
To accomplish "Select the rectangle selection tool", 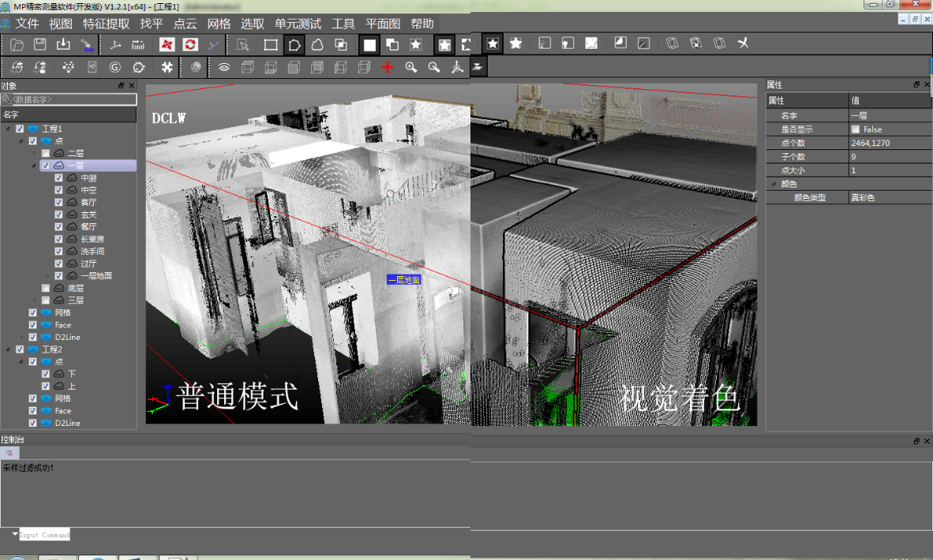I will pyautogui.click(x=270, y=45).
